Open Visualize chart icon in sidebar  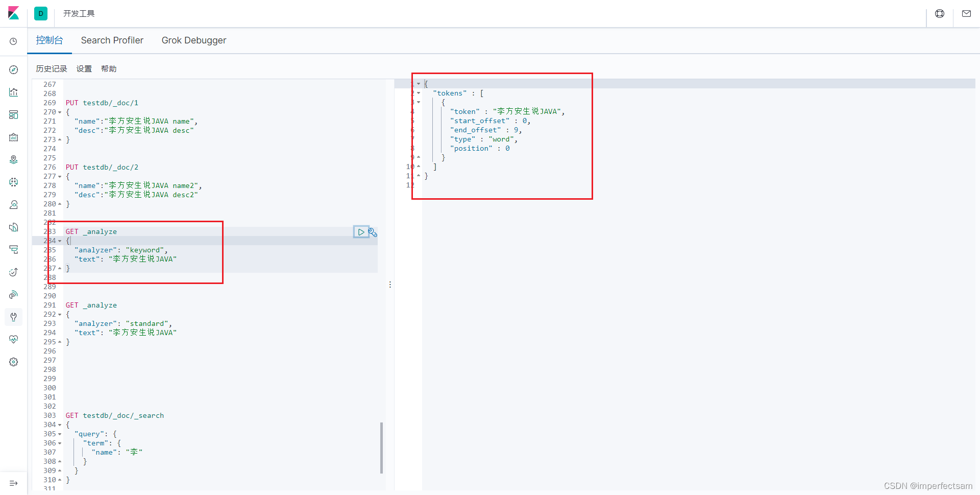[x=14, y=92]
